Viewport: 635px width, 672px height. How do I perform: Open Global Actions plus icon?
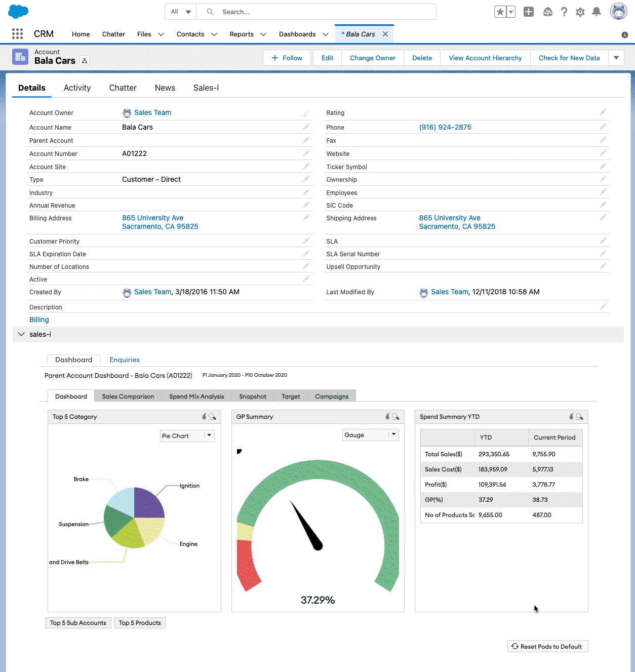pyautogui.click(x=528, y=12)
